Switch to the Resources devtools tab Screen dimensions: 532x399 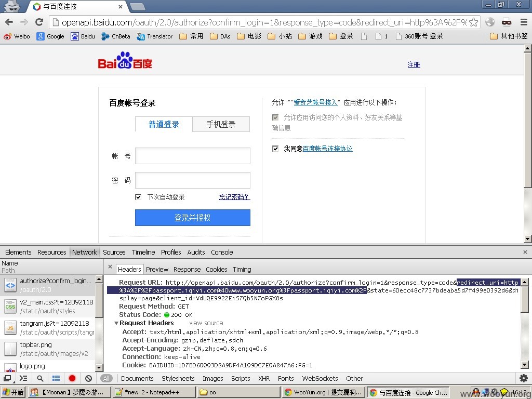click(51, 252)
